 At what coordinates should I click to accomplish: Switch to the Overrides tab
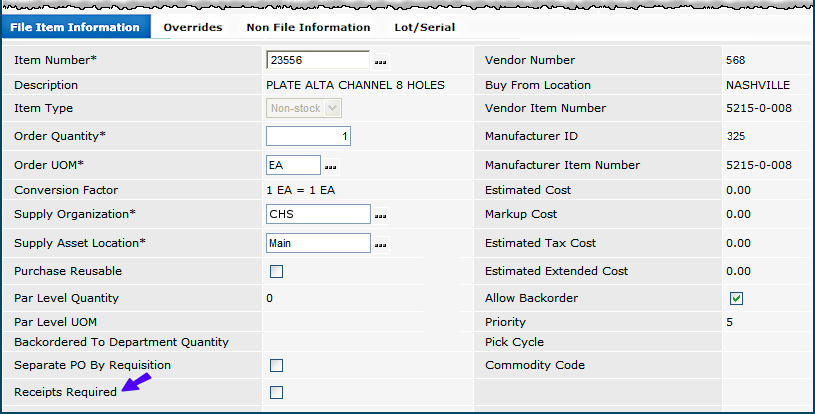(192, 27)
